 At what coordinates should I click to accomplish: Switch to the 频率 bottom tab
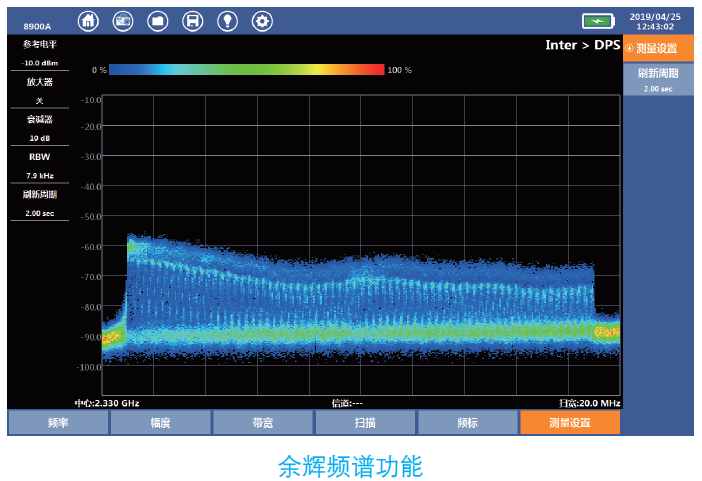(58, 423)
